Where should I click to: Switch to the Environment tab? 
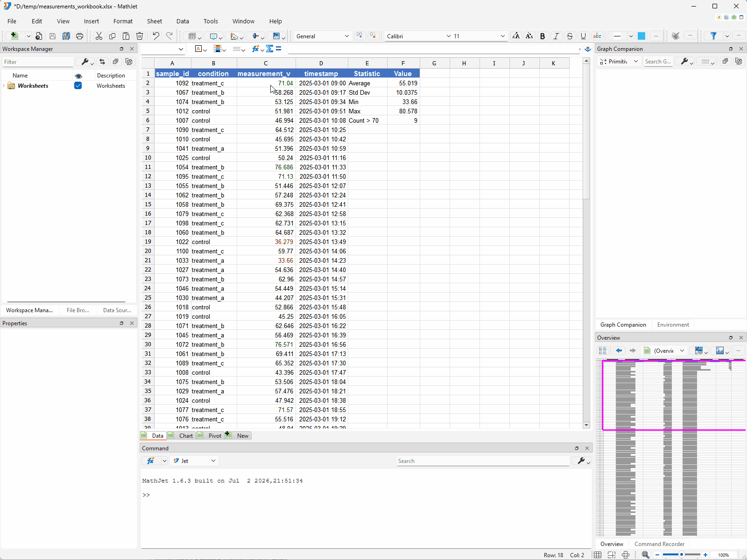click(673, 324)
